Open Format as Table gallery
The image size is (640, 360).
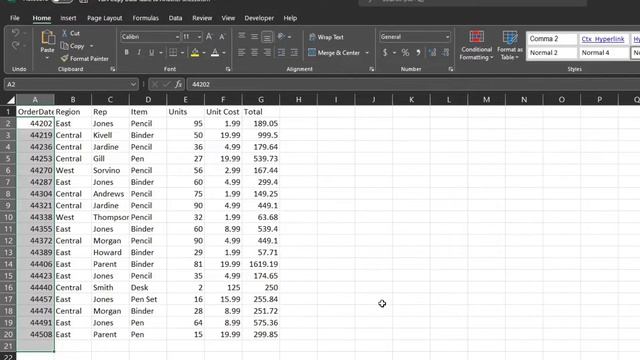[510, 46]
